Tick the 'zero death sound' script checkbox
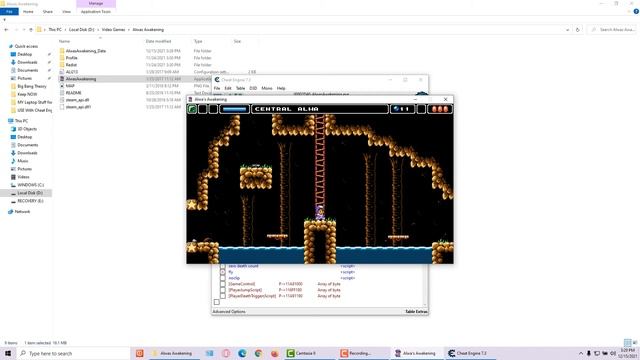 (x=222, y=266)
